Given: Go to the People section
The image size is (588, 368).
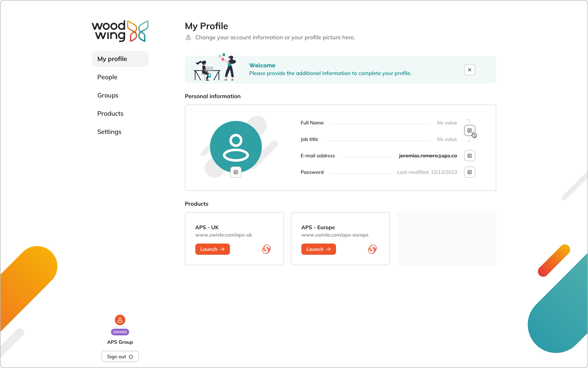Looking at the screenshot, I should pyautogui.click(x=107, y=77).
